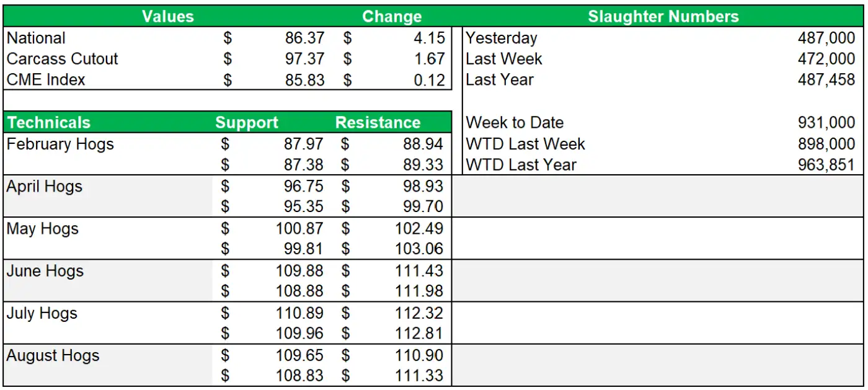Select the Yesterday slaughter label
Image resolution: width=868 pixels, height=390 pixels.
(501, 38)
